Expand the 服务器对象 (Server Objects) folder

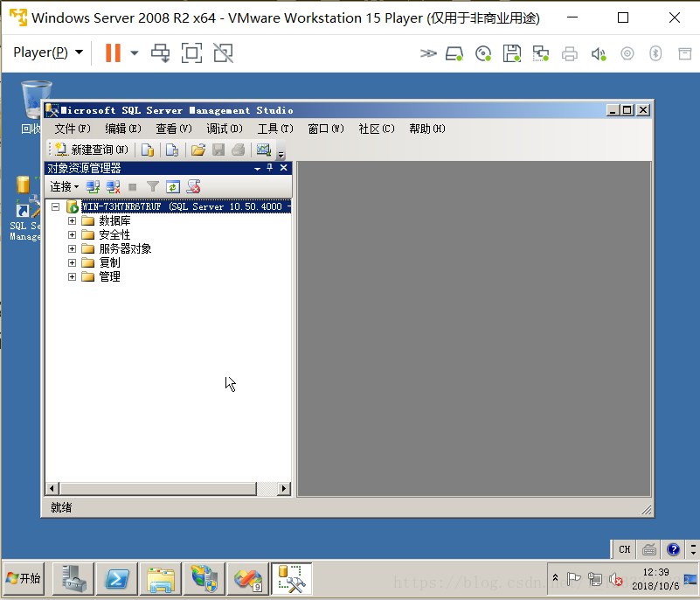coord(72,248)
